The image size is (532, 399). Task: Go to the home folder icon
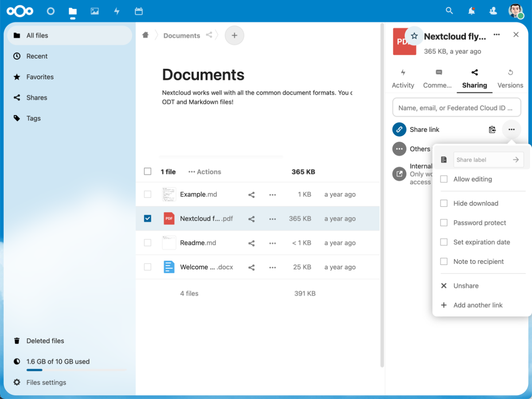click(x=145, y=35)
